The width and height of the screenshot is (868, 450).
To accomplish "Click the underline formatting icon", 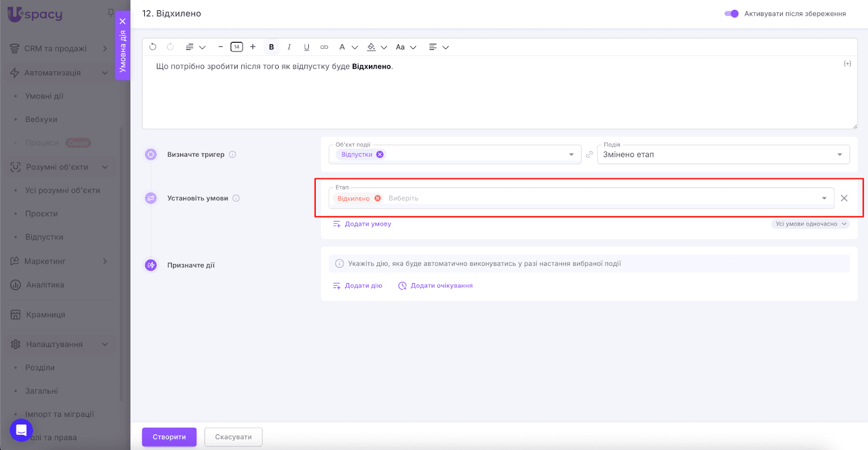I will [307, 47].
